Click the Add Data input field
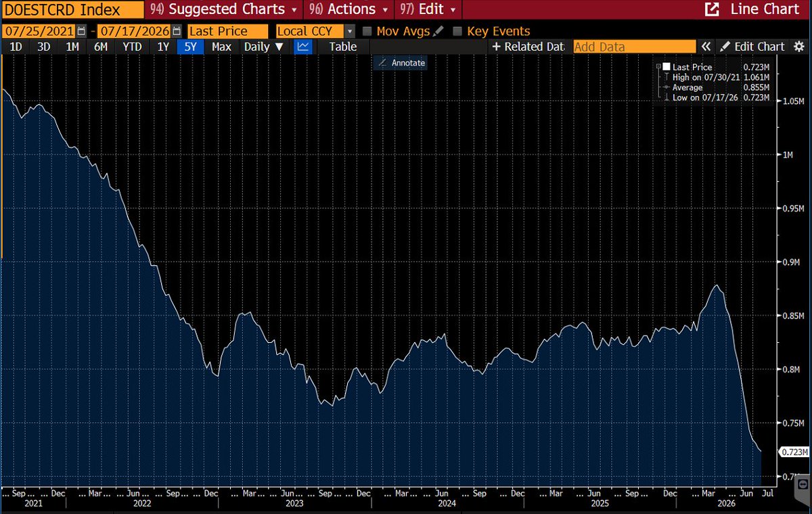812x514 pixels. click(635, 47)
